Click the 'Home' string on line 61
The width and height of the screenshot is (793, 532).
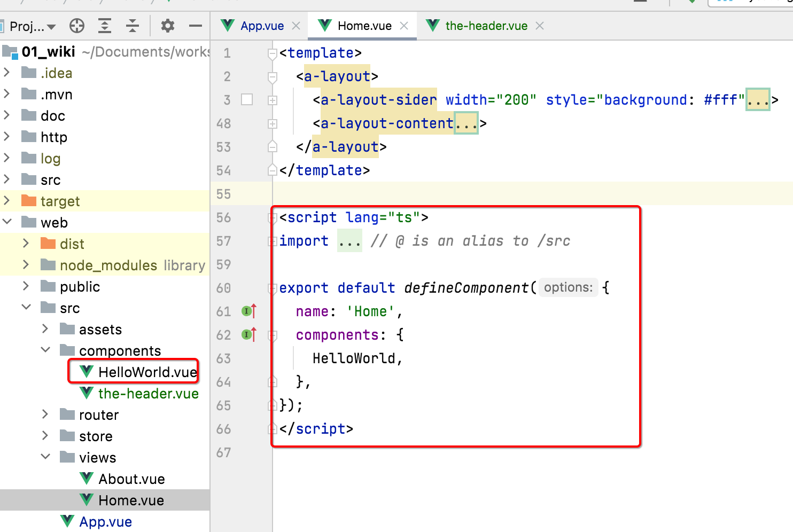click(370, 311)
